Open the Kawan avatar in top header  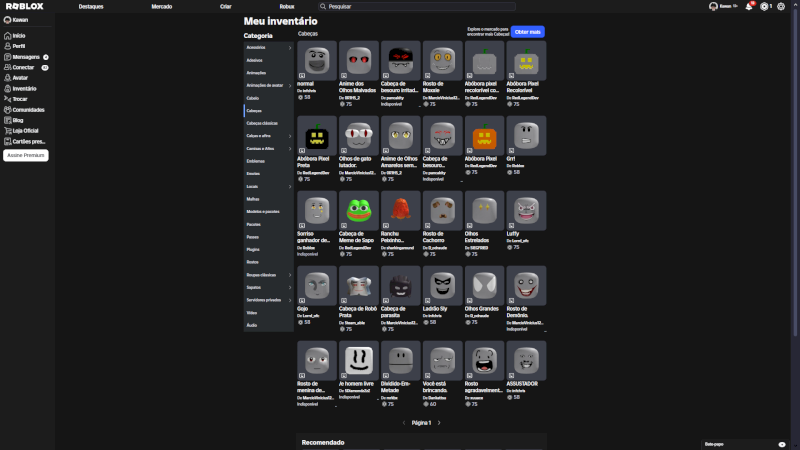(x=713, y=7)
